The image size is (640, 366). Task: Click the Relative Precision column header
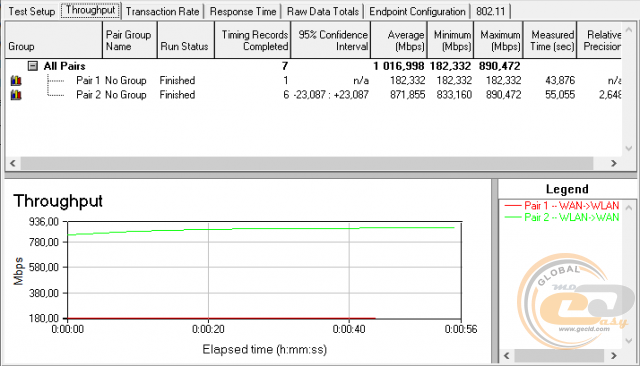pos(599,40)
